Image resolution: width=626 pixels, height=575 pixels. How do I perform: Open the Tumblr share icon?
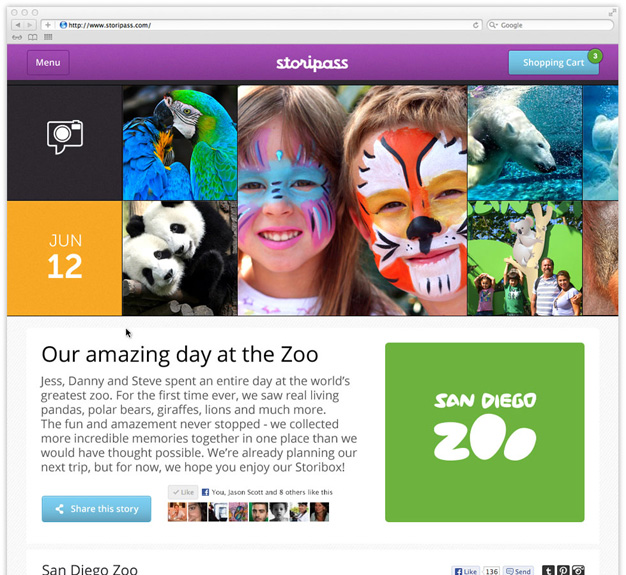click(548, 571)
